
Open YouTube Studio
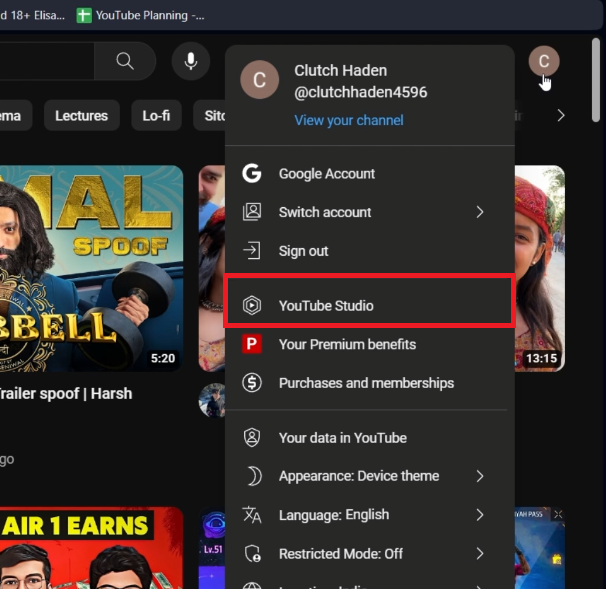(x=370, y=305)
